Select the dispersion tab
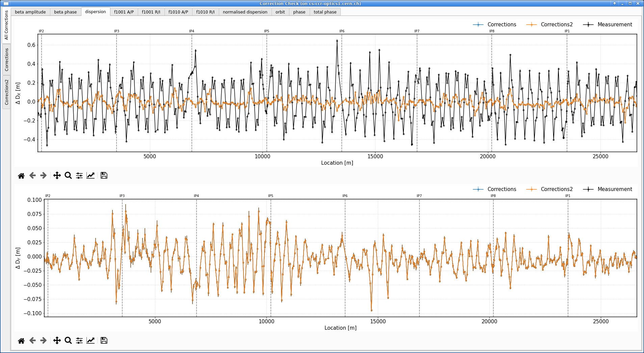This screenshot has width=644, height=353. [x=96, y=11]
